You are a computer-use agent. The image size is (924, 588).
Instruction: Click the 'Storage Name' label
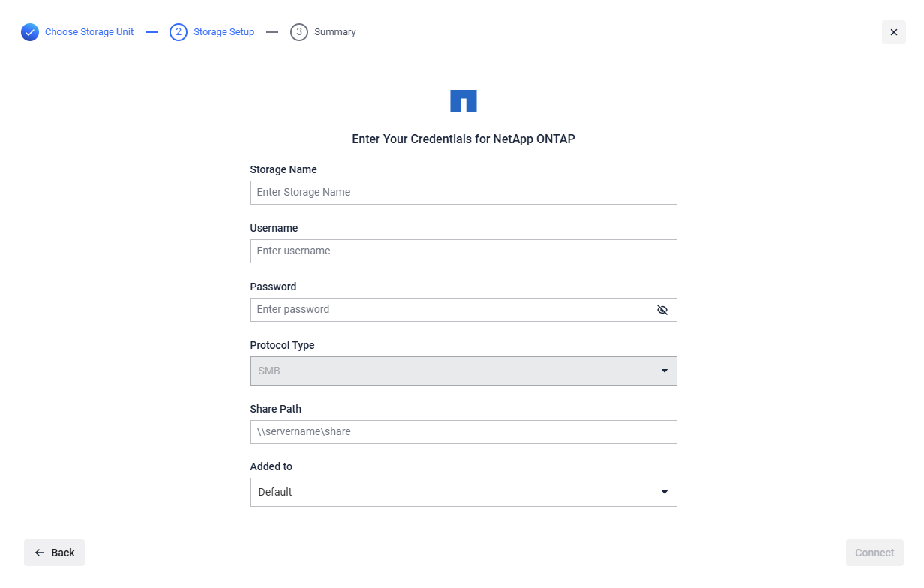[283, 169]
